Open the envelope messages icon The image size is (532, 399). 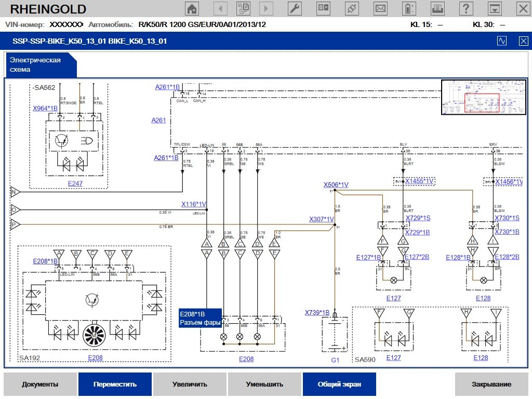pyautogui.click(x=380, y=8)
